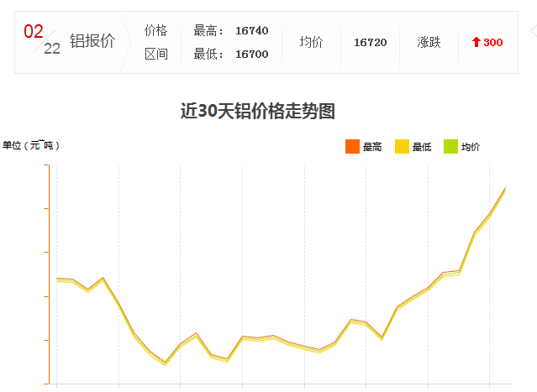Image resolution: width=537 pixels, height=392 pixels.
Task: Click the price change value 300
Action: click(x=493, y=42)
